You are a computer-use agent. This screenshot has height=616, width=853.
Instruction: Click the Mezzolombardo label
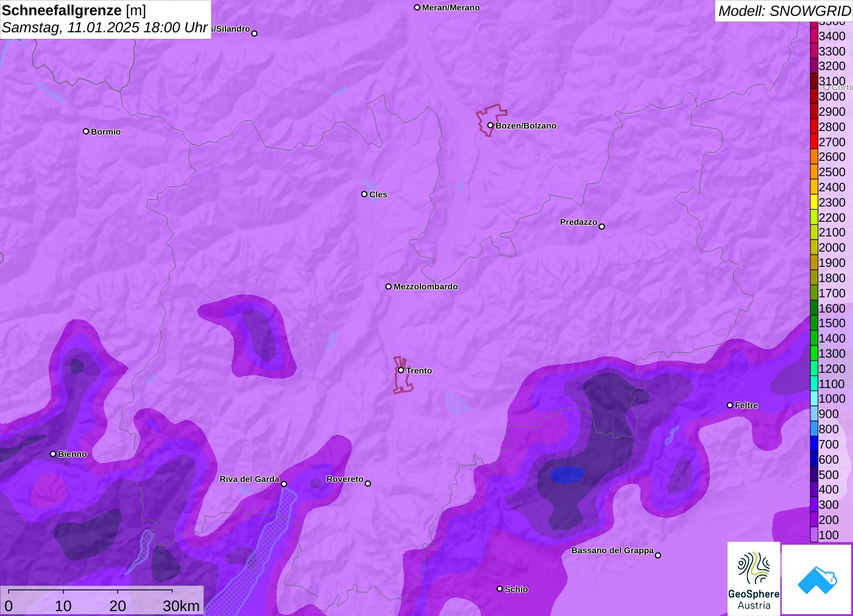(426, 286)
